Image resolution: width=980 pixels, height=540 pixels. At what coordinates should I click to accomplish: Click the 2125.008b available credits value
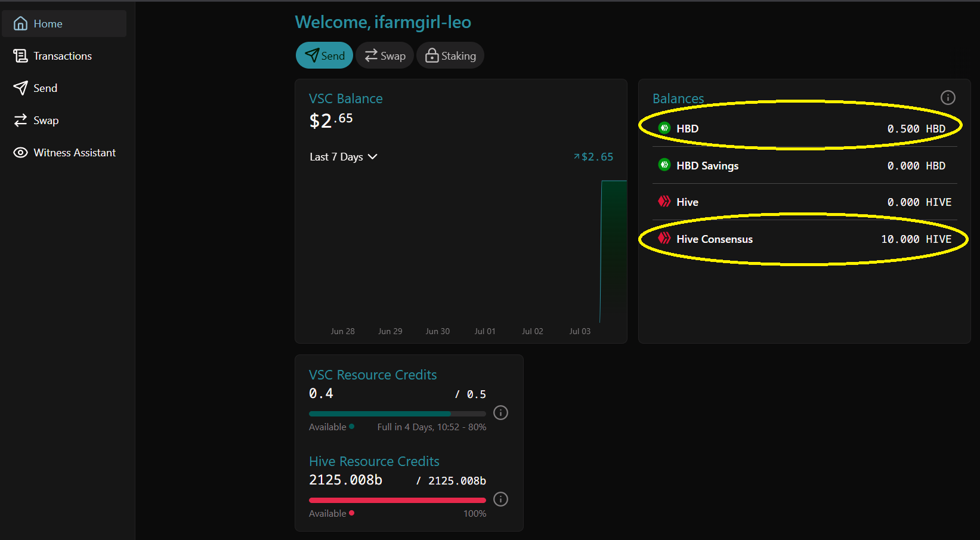pyautogui.click(x=345, y=480)
